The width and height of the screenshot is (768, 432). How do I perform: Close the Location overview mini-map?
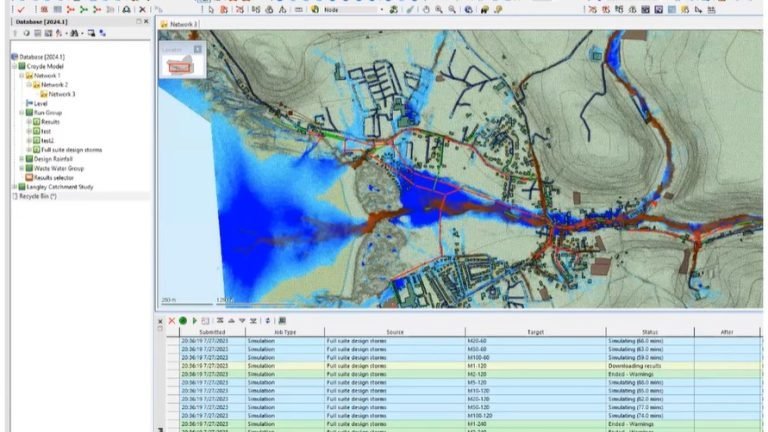point(197,49)
